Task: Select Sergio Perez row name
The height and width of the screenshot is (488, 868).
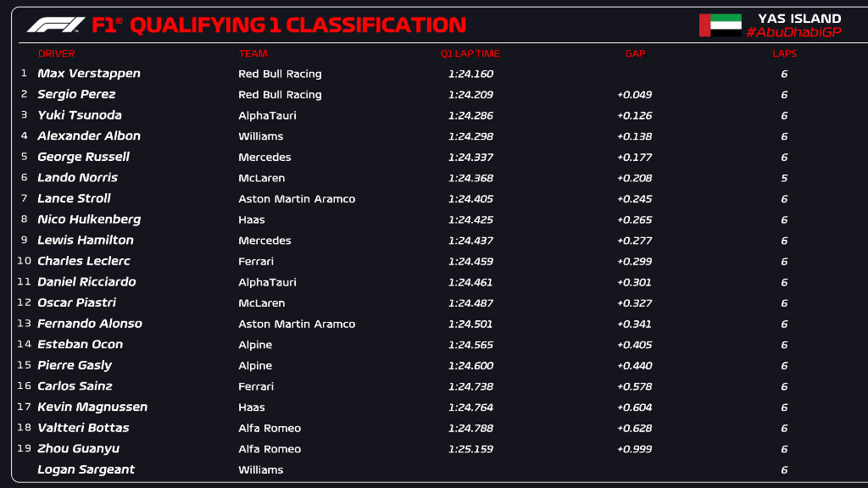Action: 76,94
